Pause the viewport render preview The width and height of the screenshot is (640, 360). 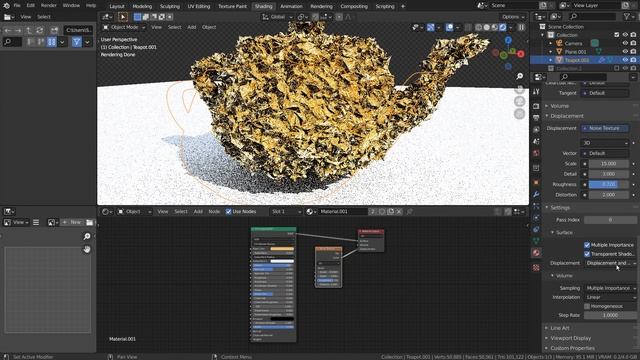pos(521,27)
